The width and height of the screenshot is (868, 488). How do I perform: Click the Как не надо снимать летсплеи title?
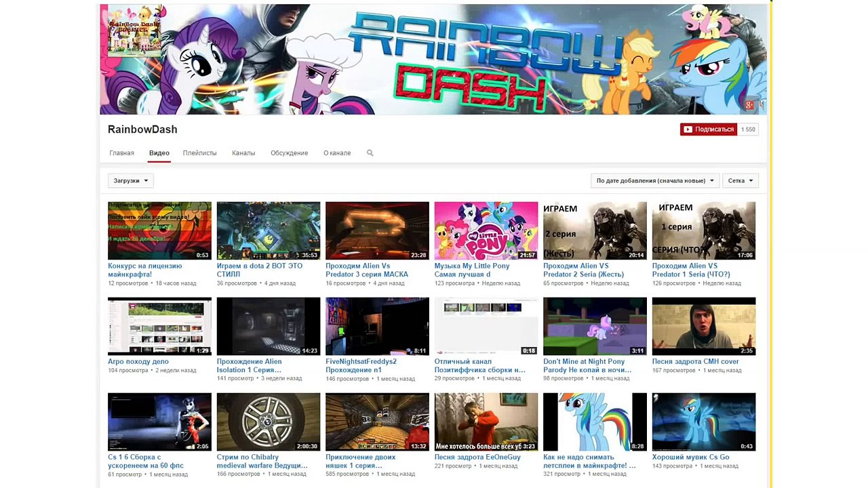point(589,462)
